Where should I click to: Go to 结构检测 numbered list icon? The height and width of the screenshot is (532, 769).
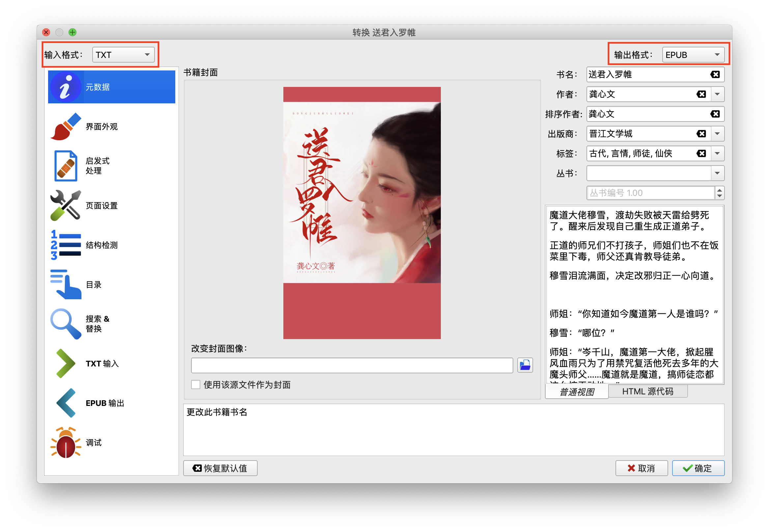66,245
